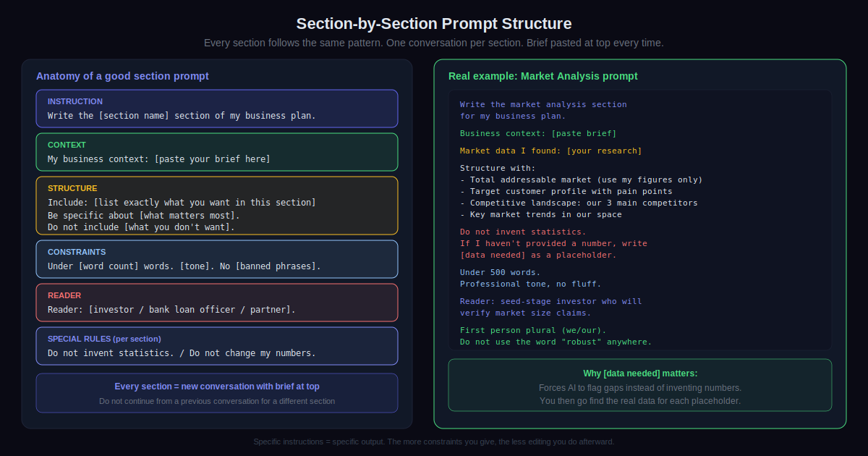
Task: Click the STRUCTURE card heading
Action: click(72, 188)
